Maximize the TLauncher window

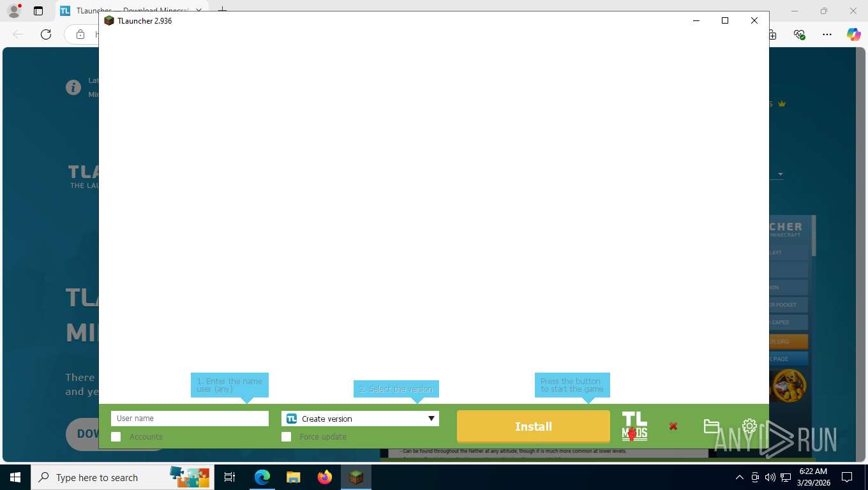[x=725, y=20]
